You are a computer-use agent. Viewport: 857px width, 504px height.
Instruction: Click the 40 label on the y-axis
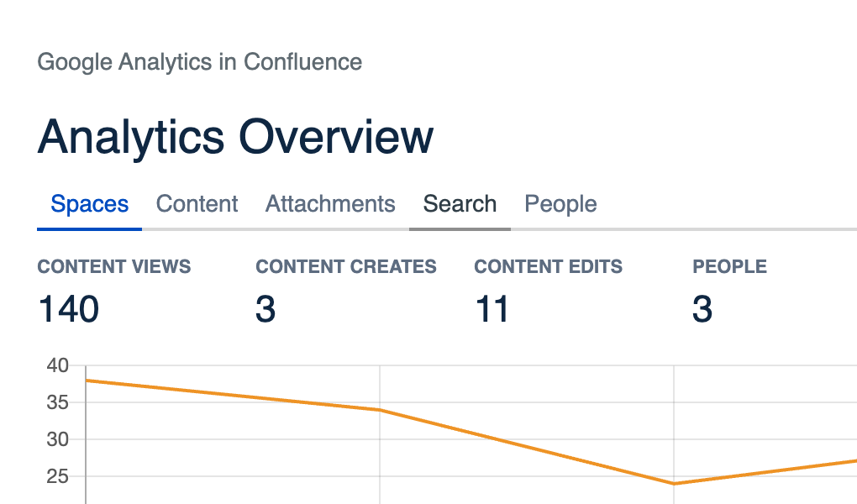[58, 365]
